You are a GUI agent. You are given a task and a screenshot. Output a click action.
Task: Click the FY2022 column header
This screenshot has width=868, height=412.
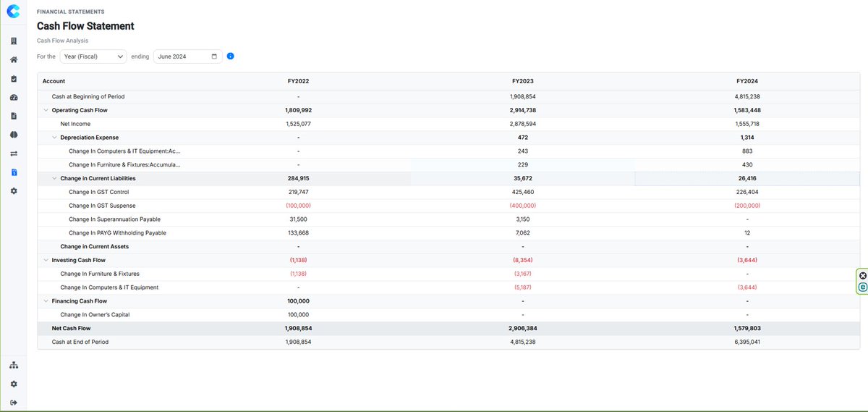point(298,81)
